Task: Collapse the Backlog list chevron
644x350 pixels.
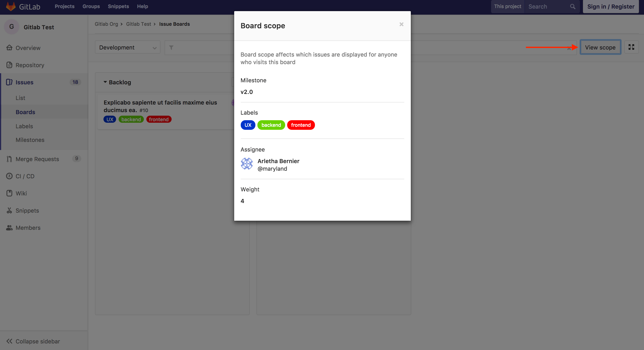Action: (x=105, y=82)
